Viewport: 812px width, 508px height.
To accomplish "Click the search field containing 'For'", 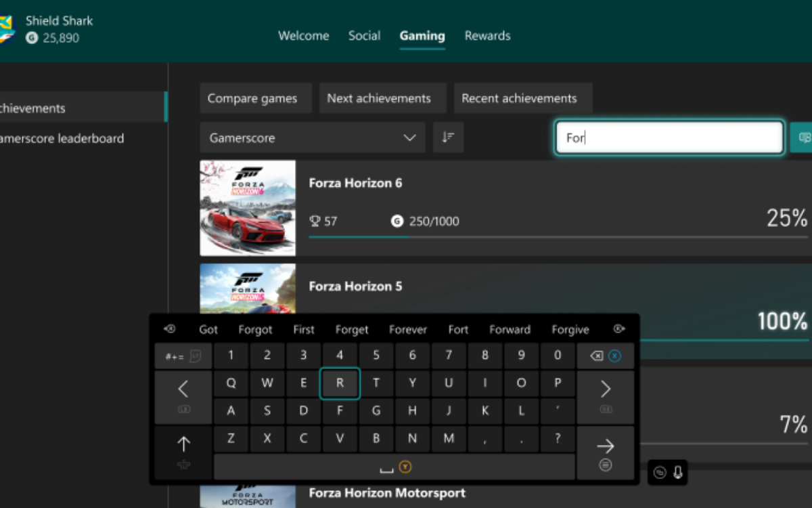I will [669, 137].
